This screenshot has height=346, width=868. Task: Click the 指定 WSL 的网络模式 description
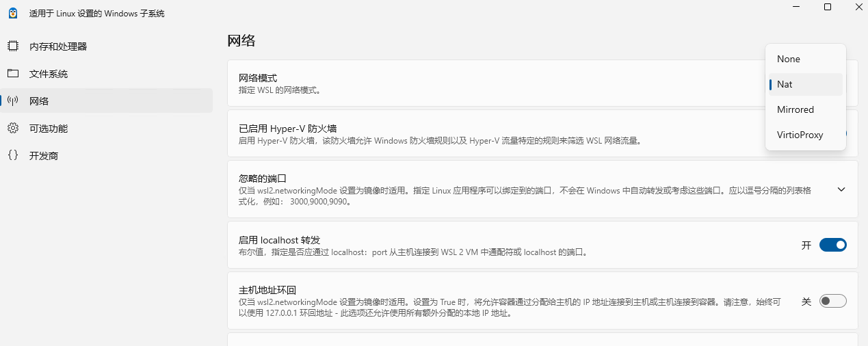(280, 90)
